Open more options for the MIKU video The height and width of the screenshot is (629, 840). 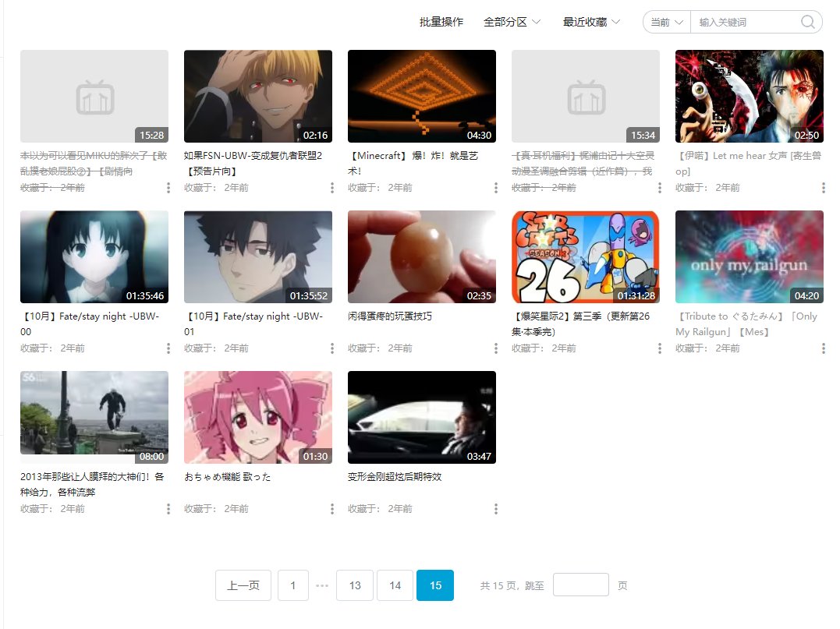click(x=168, y=187)
